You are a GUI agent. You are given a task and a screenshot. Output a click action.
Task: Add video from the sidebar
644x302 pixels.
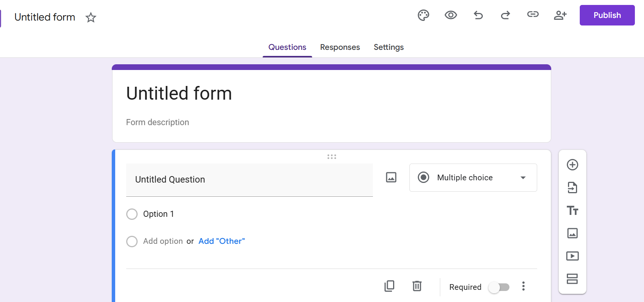(x=572, y=256)
